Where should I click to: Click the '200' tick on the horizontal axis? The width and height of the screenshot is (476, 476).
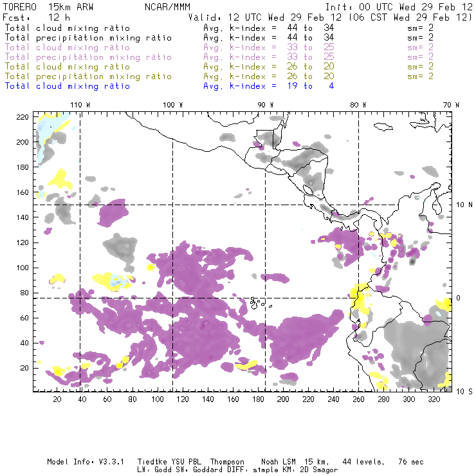[x=283, y=399]
